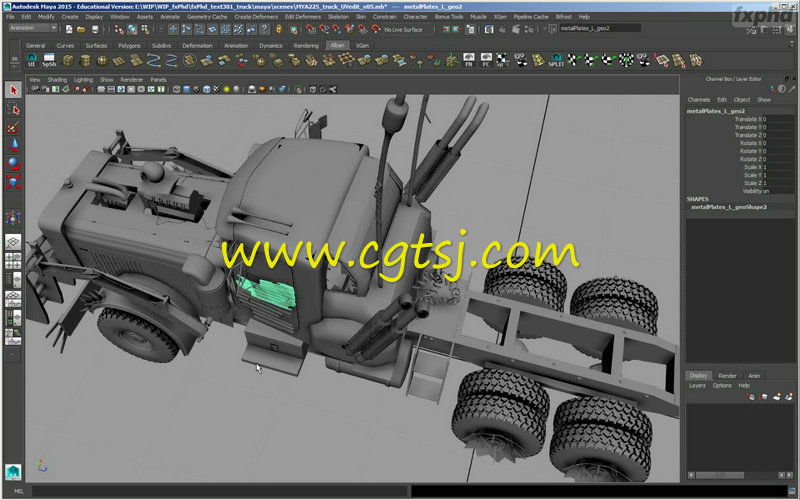Create a polygon cylinder from shelf
This screenshot has width=800, height=500.
(85, 60)
